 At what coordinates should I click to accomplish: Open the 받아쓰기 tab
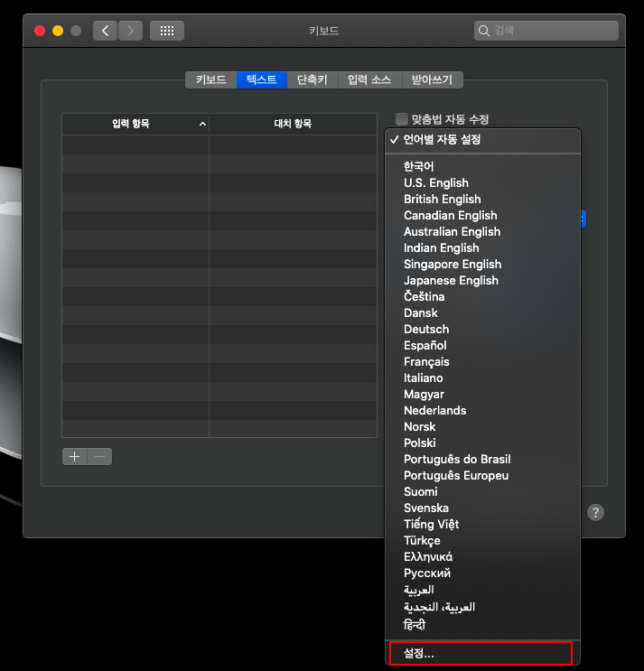(432, 79)
